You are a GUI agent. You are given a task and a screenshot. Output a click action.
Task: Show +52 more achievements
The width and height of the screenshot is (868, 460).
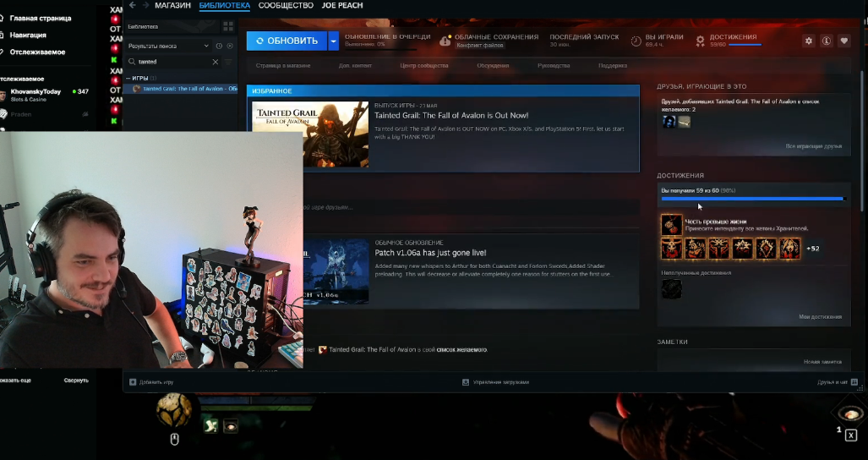(813, 249)
